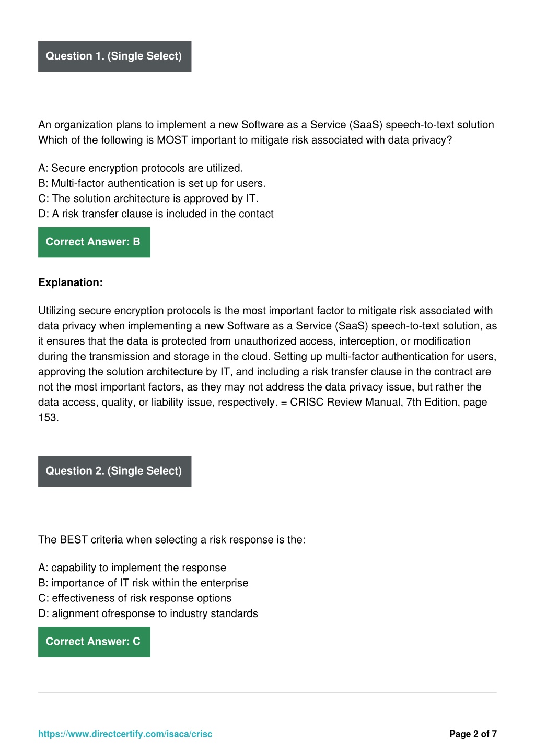
Task: Click the SaaS speech-to-text question text
Action: coord(266,132)
